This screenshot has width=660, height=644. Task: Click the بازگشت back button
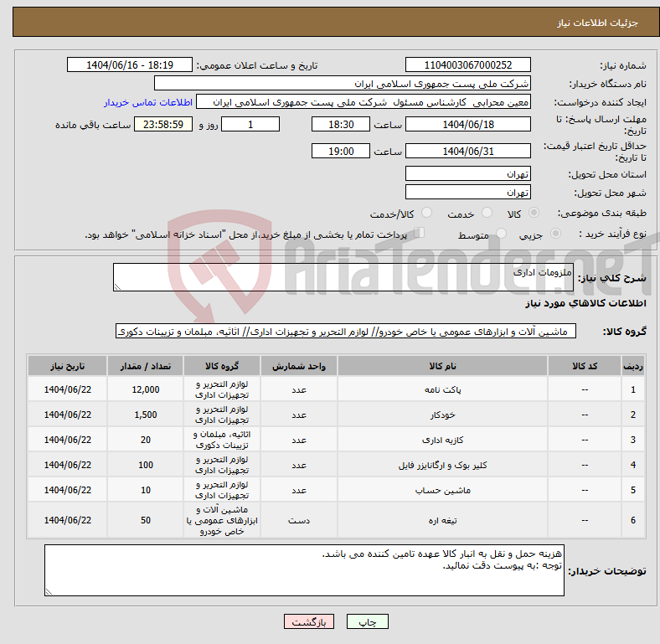tap(309, 621)
